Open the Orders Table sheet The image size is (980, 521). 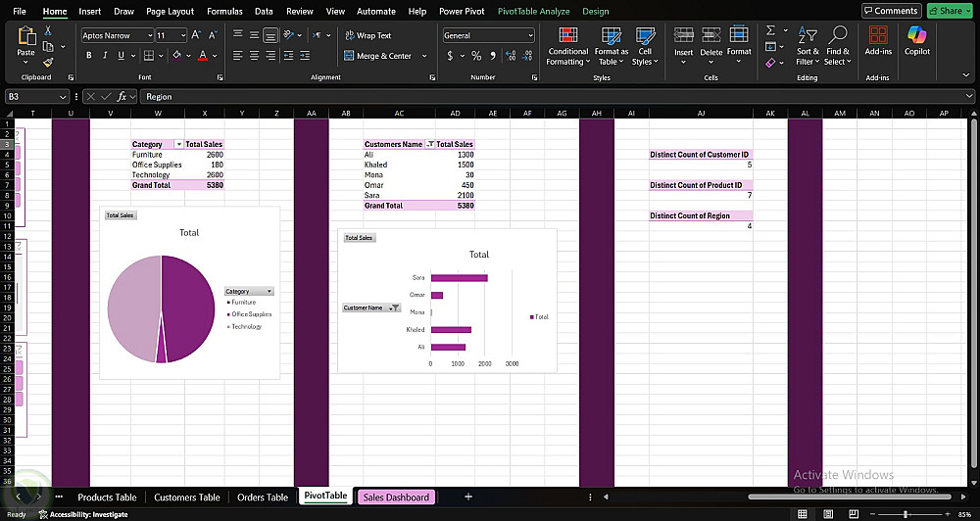pos(263,497)
